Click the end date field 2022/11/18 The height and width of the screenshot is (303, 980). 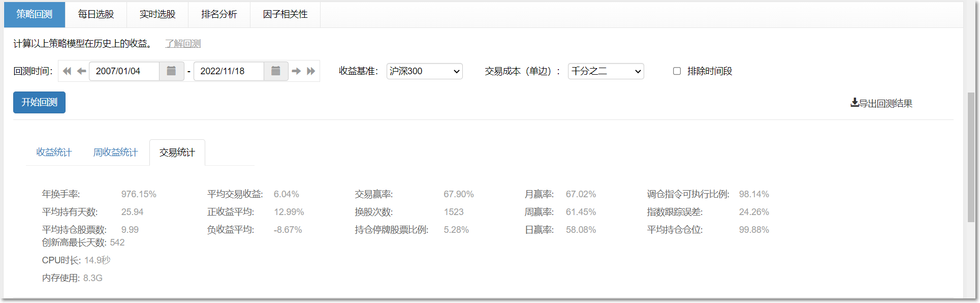tap(229, 71)
